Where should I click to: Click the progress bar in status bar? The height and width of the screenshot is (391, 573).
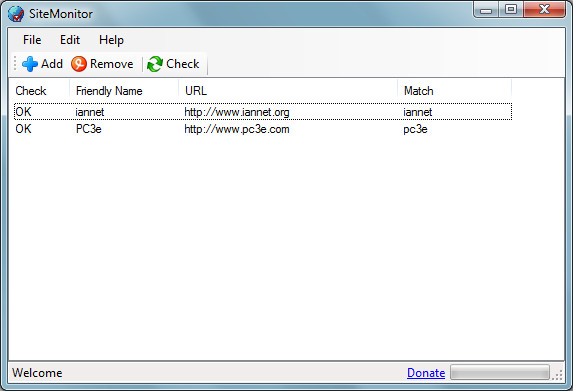coord(500,373)
